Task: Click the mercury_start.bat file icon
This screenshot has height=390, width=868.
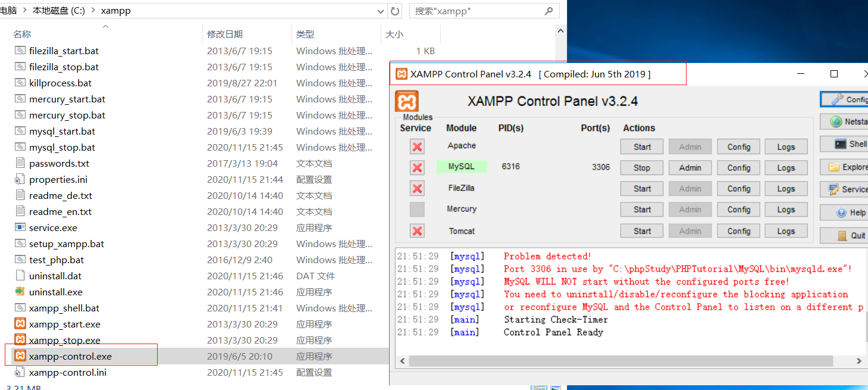Action: [20, 99]
